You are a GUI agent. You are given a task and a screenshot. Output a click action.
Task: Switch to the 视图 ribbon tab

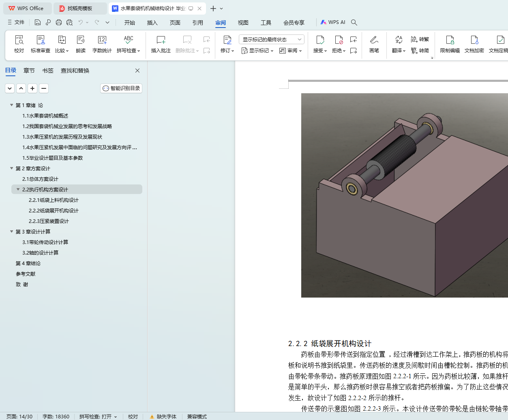(243, 23)
